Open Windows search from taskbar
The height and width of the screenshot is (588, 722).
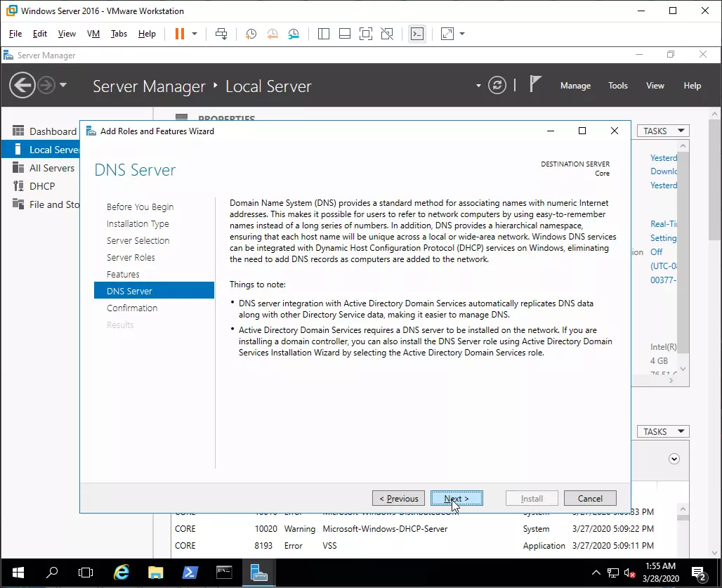(52, 573)
